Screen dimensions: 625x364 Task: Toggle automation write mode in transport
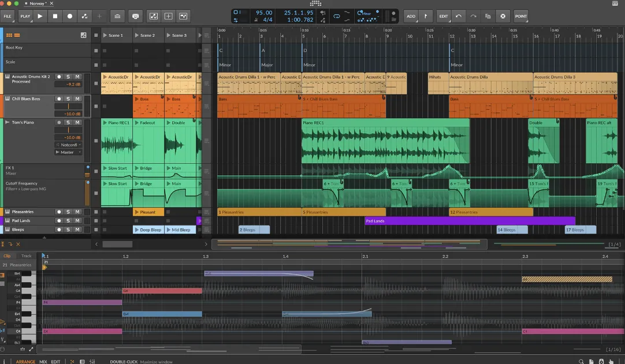tap(84, 16)
